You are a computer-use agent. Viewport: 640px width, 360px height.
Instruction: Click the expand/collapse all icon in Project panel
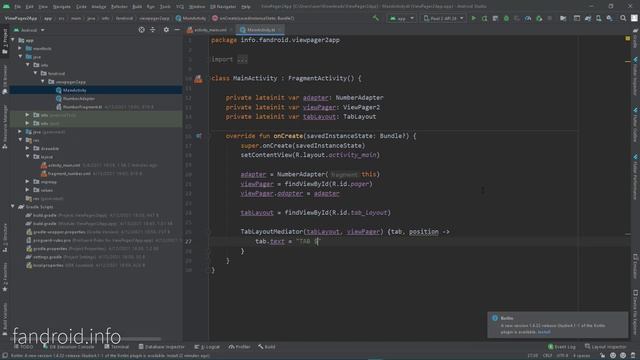[x=152, y=30]
